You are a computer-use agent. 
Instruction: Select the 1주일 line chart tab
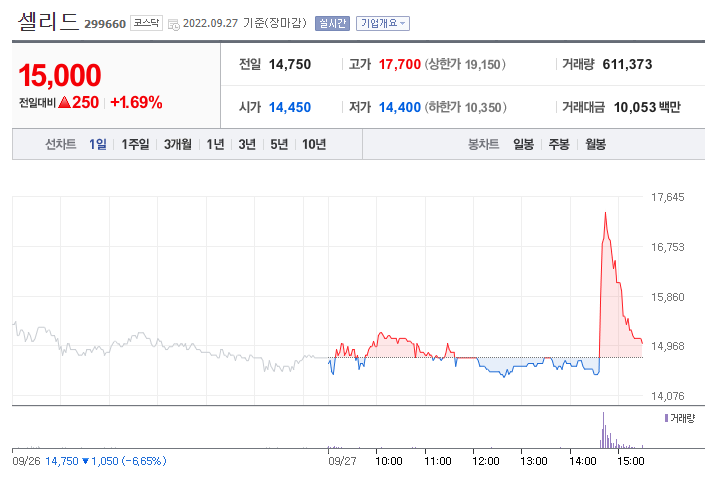click(x=135, y=144)
